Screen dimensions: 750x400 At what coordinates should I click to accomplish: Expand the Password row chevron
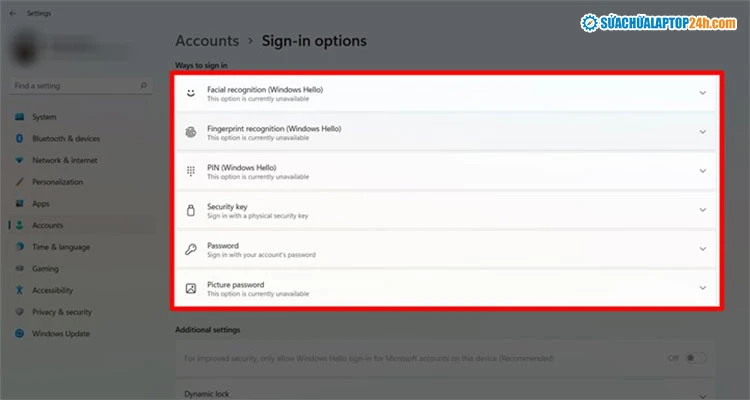702,249
